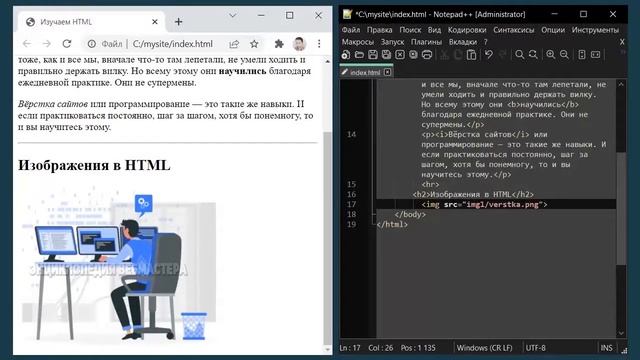Go back in the Chrome window

click(27, 44)
